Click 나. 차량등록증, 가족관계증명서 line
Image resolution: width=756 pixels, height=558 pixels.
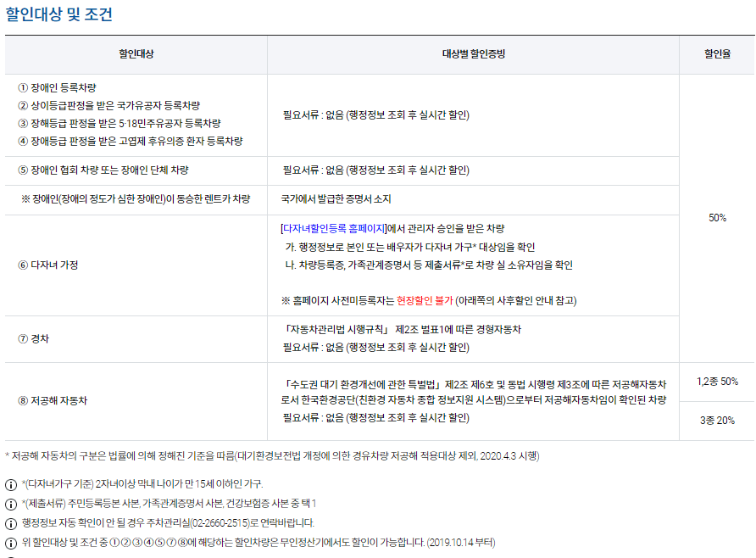point(429,265)
